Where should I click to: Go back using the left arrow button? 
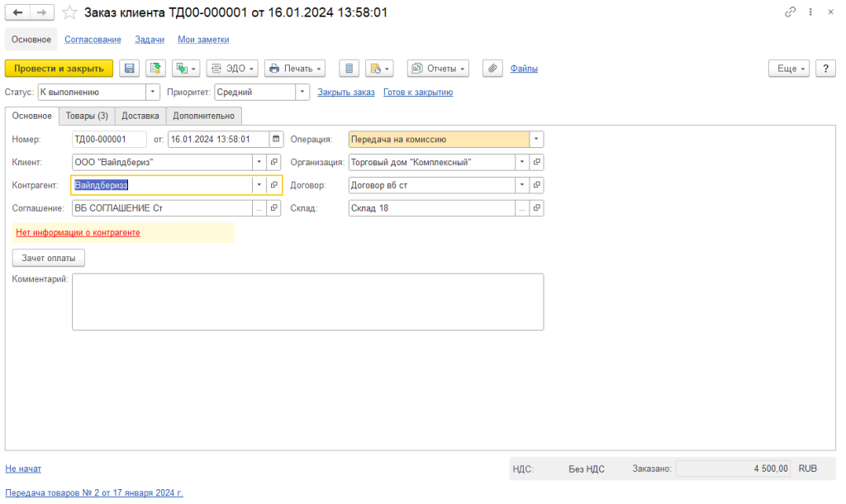[x=17, y=12]
